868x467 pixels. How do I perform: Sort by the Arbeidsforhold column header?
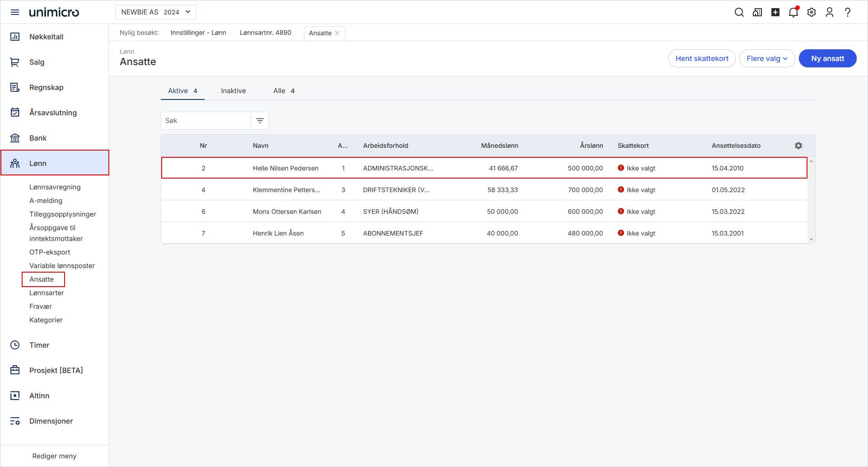[x=386, y=146]
